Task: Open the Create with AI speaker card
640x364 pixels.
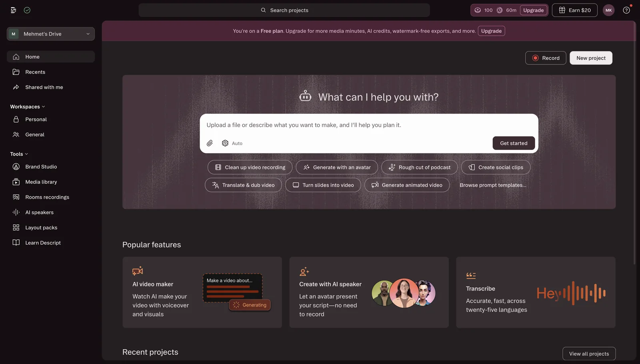Action: [x=369, y=292]
